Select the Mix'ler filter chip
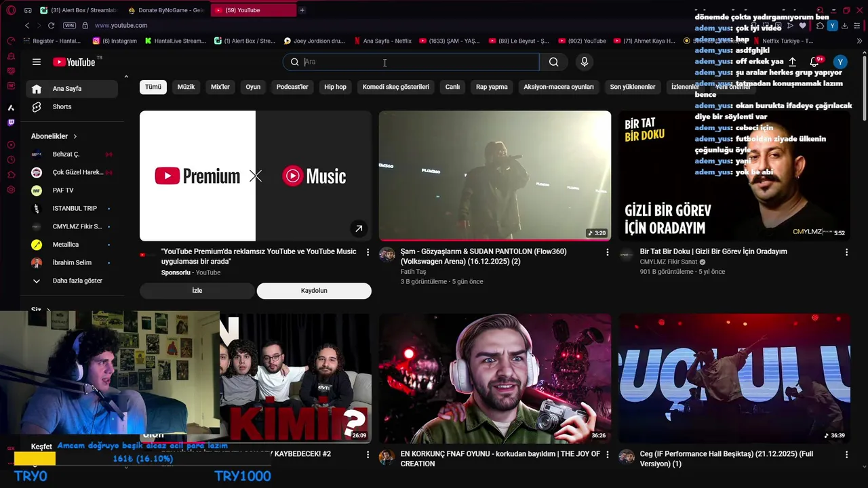The height and width of the screenshot is (488, 868). point(220,87)
